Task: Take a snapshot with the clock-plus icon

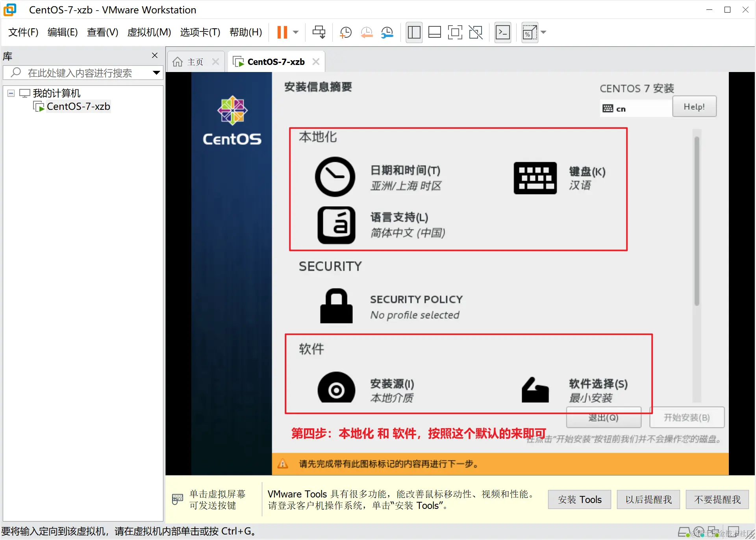Action: coord(346,32)
